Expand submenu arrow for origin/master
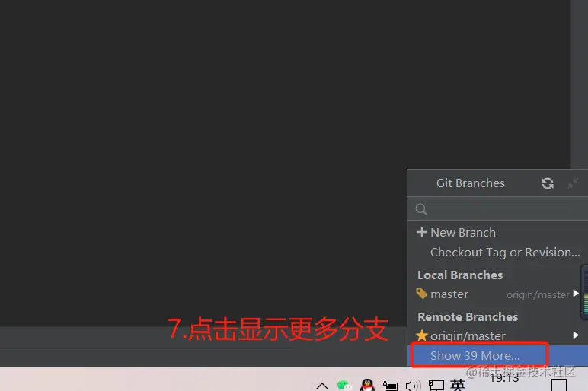The width and height of the screenshot is (588, 391). pos(576,335)
